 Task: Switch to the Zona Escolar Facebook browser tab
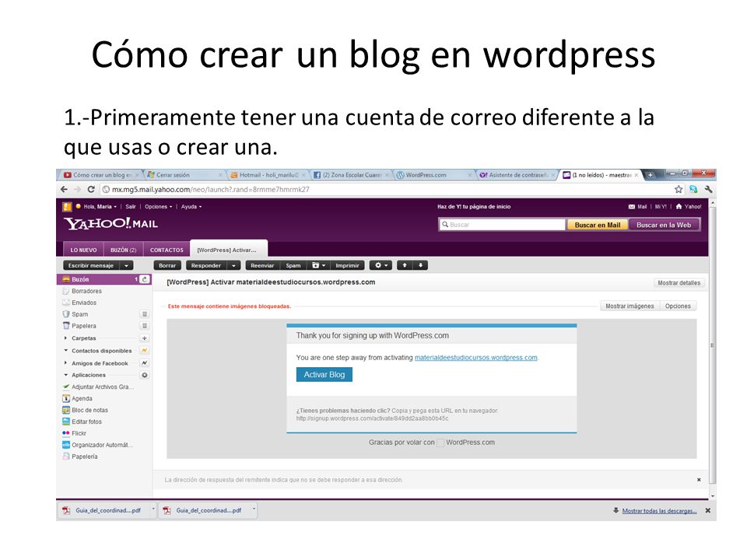pyautogui.click(x=352, y=175)
